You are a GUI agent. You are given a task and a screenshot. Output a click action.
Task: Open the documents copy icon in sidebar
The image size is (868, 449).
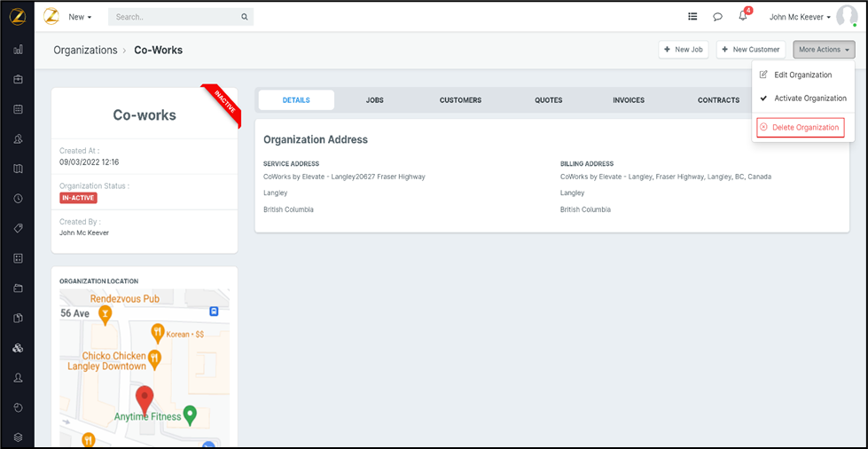coord(18,319)
